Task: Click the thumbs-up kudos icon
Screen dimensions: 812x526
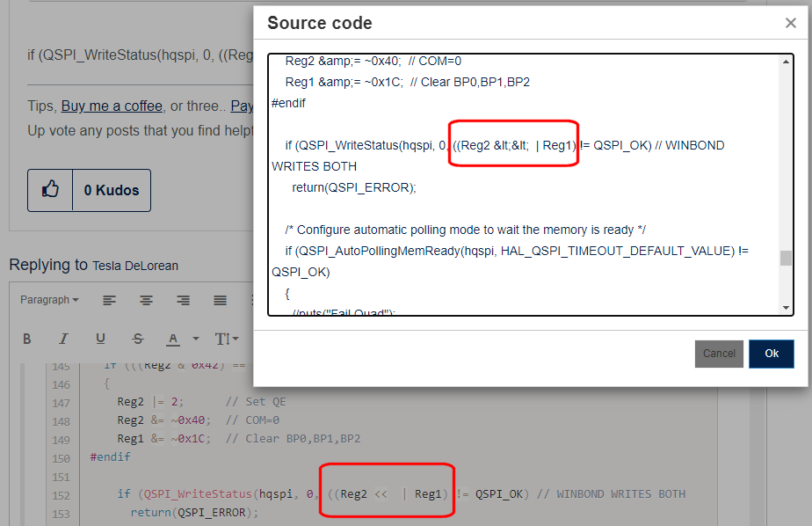Action: (50, 190)
